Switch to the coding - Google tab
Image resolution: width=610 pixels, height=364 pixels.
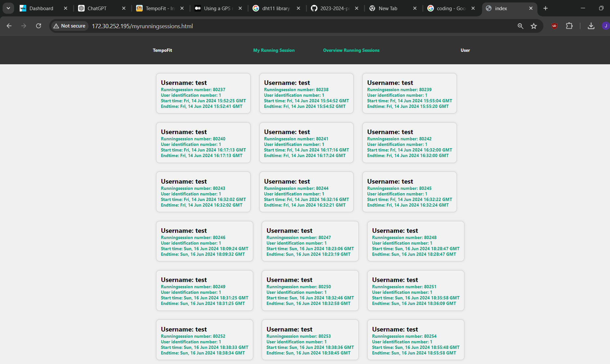pos(451,8)
